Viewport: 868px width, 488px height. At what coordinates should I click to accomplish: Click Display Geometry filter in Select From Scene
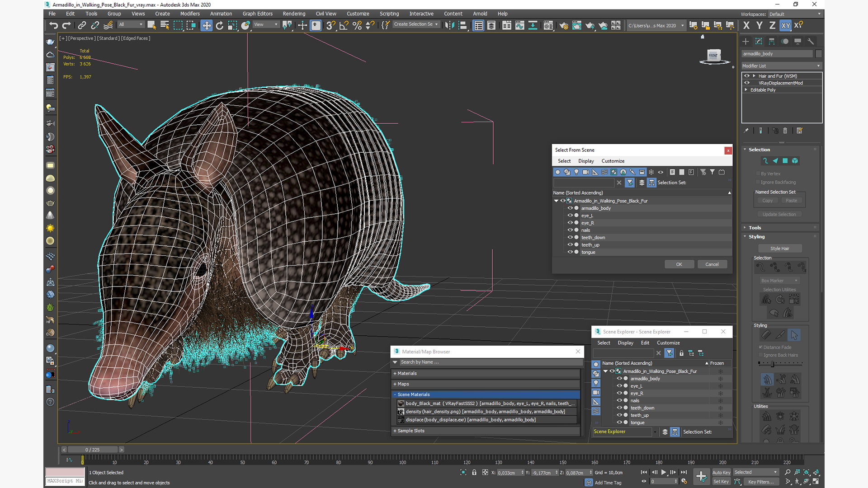point(557,172)
